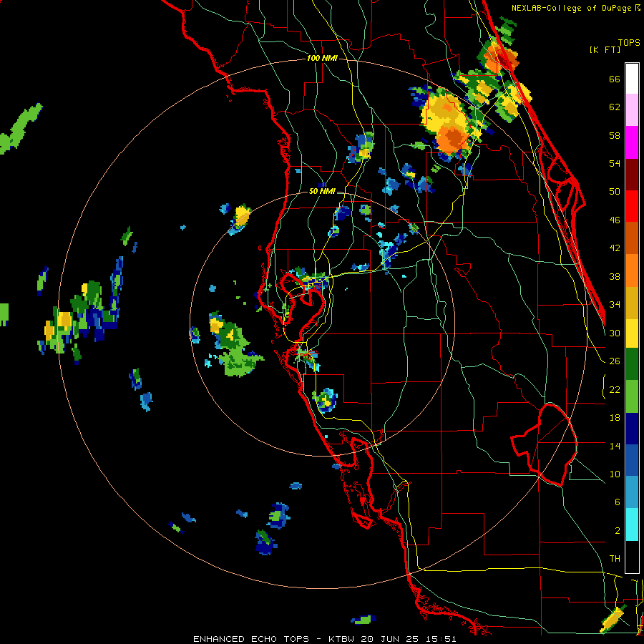The height and width of the screenshot is (644, 644).
Task: Click the 66 legend value
Action: (x=615, y=79)
